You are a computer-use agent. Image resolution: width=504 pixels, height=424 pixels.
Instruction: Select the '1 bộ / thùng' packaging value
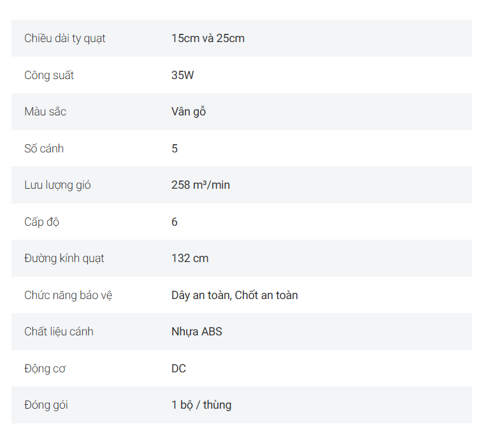[201, 405]
